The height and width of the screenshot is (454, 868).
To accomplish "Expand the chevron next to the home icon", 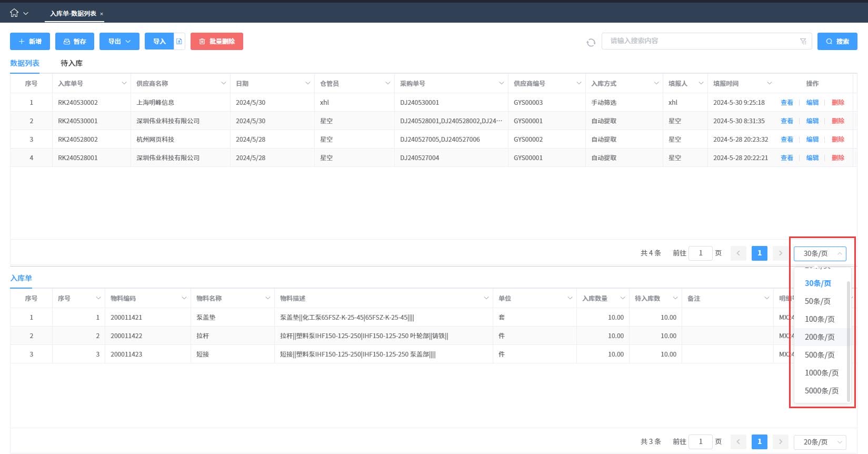I will (x=26, y=14).
